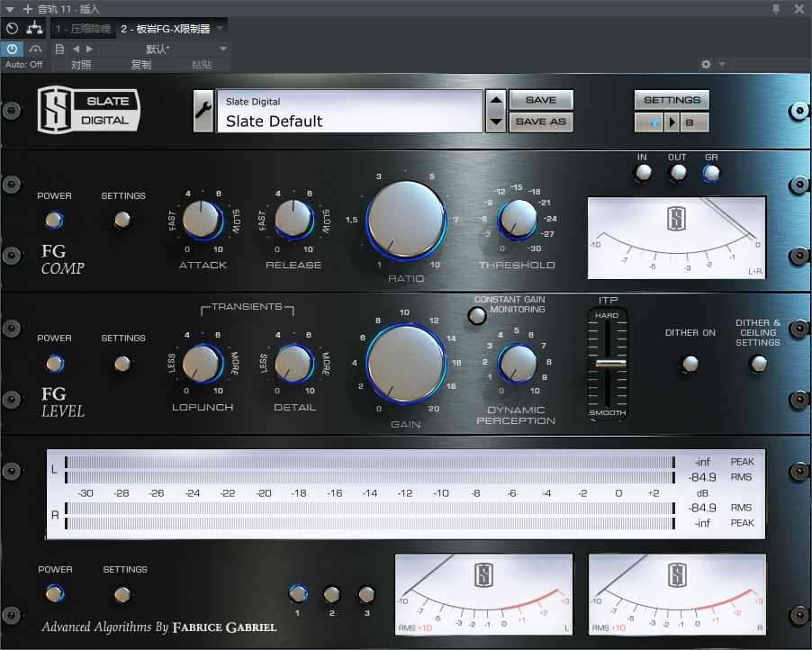Click the sidechain icon above Auto: Off
812x650 pixels.
click(x=35, y=49)
